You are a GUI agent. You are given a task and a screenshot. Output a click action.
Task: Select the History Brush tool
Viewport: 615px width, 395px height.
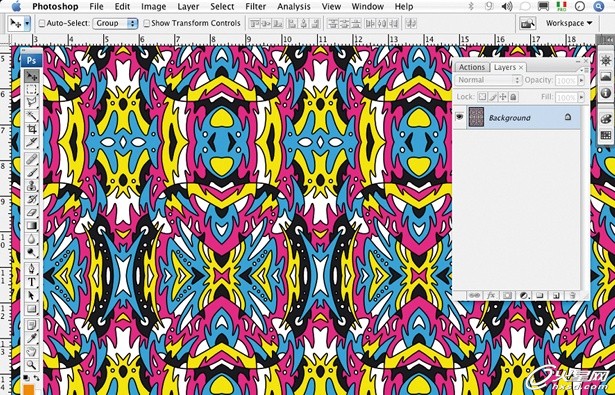click(x=31, y=199)
